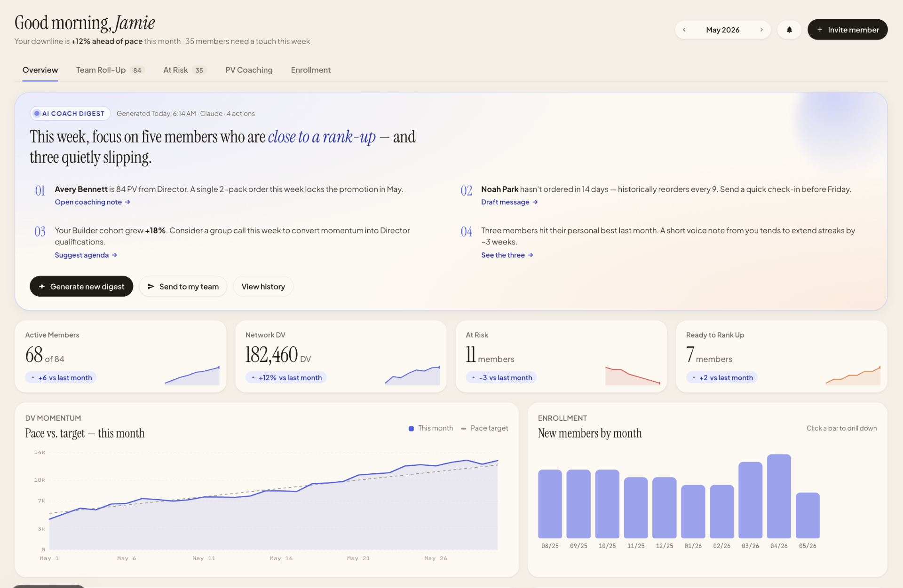Click the 10/25 enrollment bar

(607, 504)
